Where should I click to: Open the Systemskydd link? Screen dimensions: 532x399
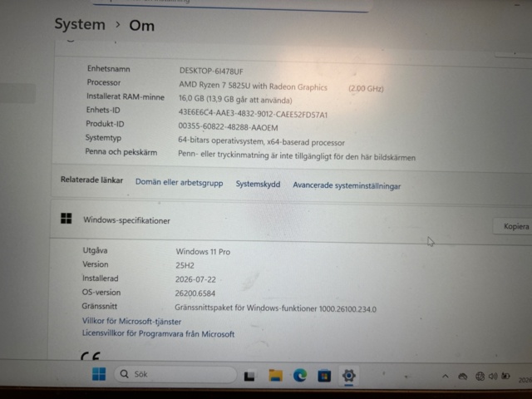point(258,185)
